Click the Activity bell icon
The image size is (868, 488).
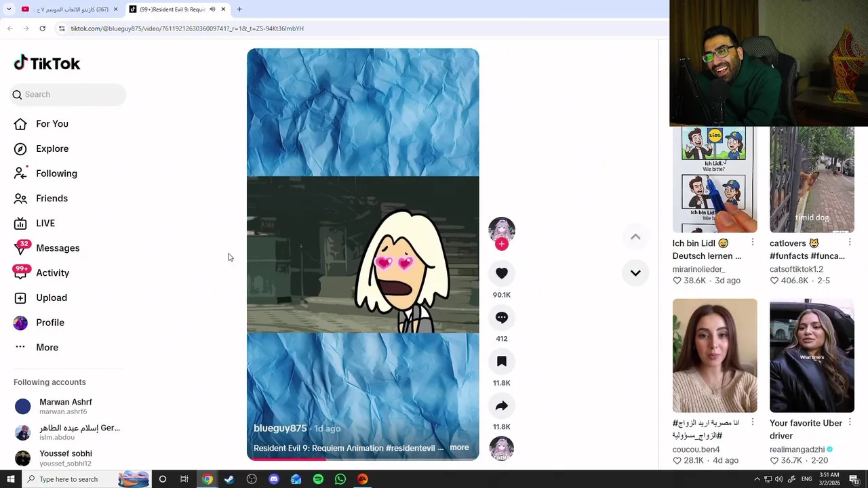20,272
